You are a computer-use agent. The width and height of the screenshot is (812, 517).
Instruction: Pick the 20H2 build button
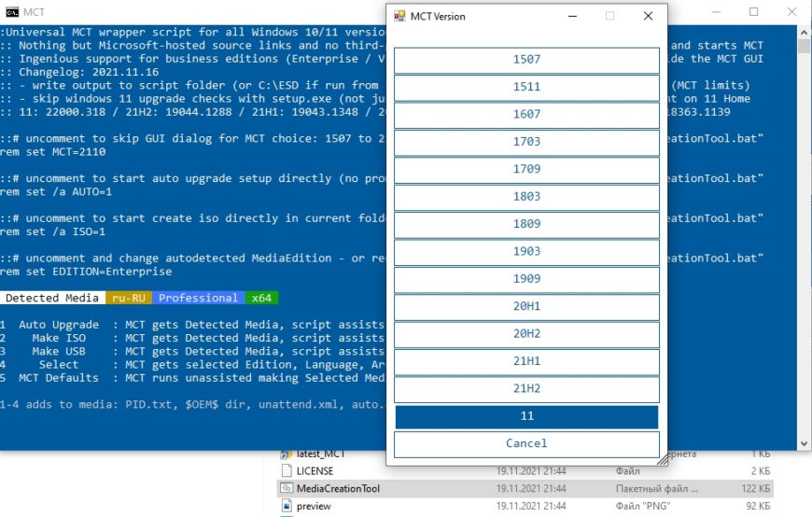pyautogui.click(x=526, y=334)
